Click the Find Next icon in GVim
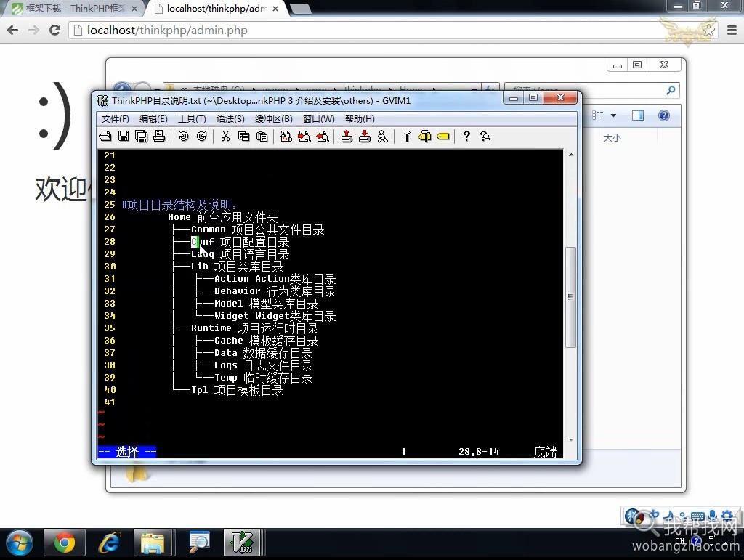The height and width of the screenshot is (560, 744). [x=304, y=137]
